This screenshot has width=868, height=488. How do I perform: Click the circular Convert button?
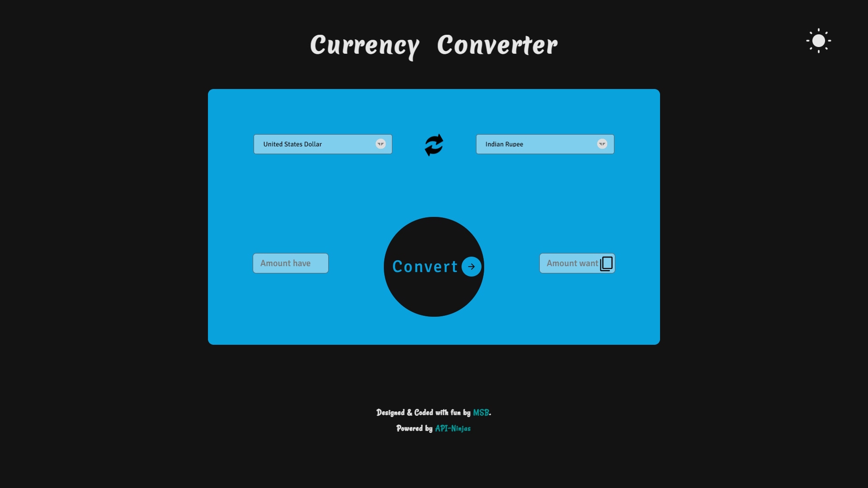pyautogui.click(x=434, y=266)
